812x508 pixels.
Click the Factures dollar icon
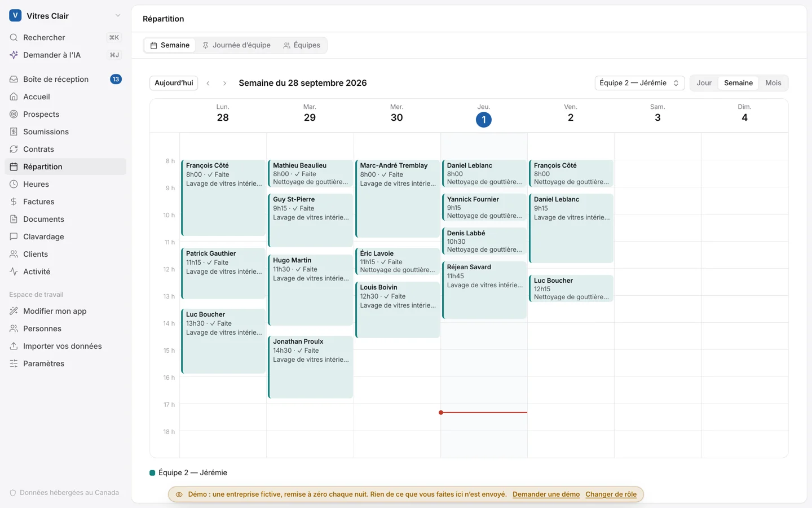point(14,202)
